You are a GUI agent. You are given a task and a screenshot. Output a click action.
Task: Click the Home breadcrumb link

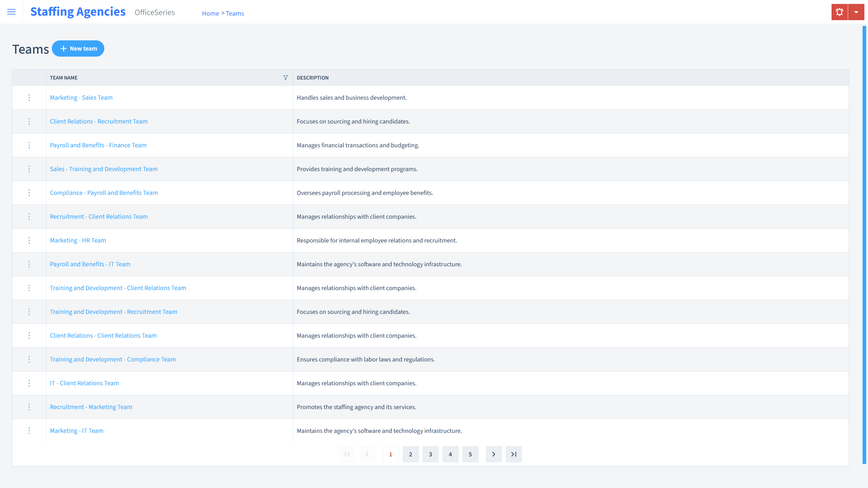210,13
